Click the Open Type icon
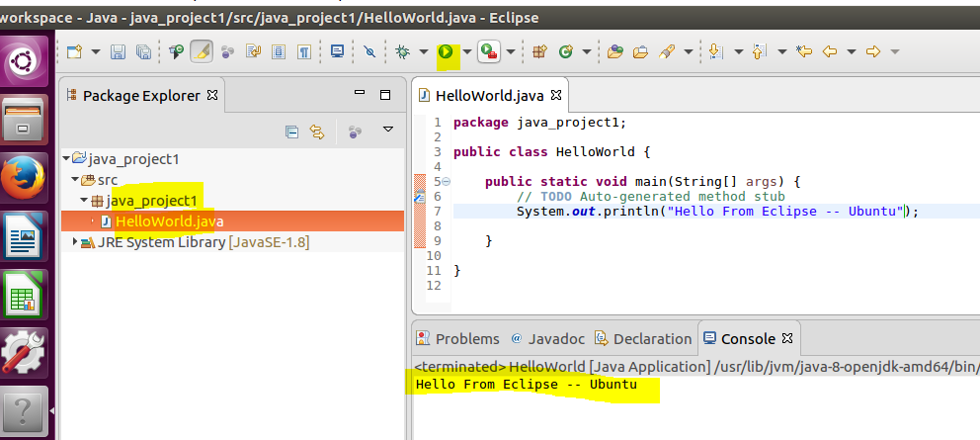Image resolution: width=980 pixels, height=440 pixels. (615, 52)
